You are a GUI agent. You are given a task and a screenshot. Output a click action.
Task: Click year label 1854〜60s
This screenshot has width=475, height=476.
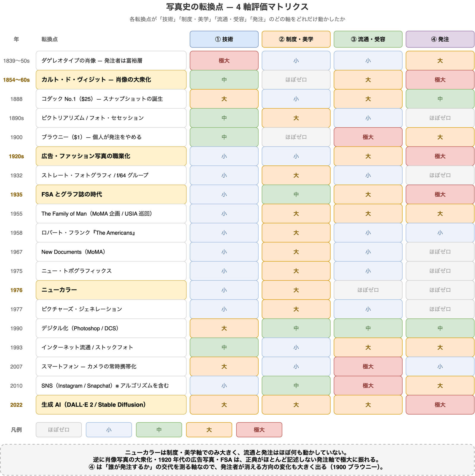click(16, 80)
